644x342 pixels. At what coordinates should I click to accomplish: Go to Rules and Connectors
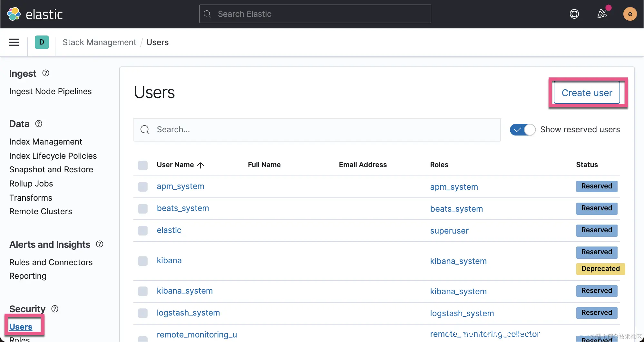pos(51,262)
